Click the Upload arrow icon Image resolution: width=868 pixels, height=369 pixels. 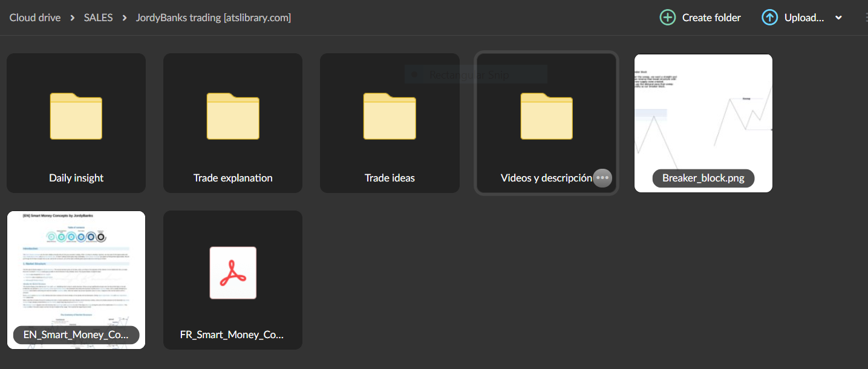769,18
